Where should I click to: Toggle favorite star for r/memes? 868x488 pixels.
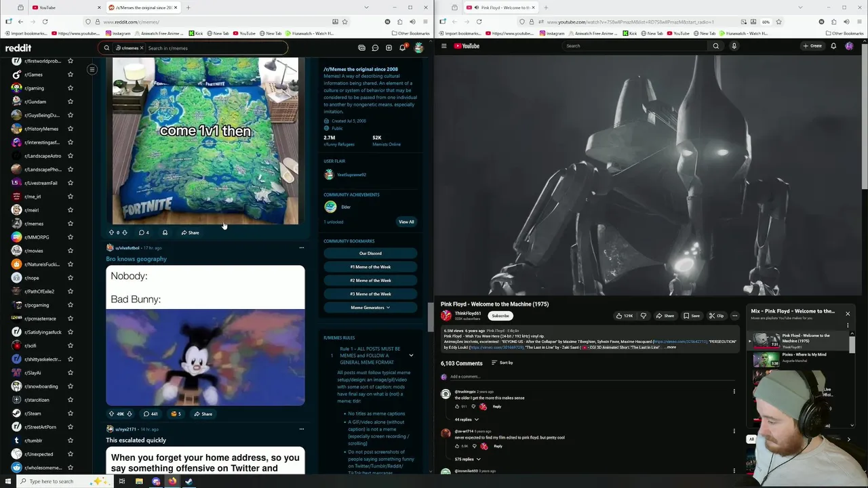[x=70, y=224]
